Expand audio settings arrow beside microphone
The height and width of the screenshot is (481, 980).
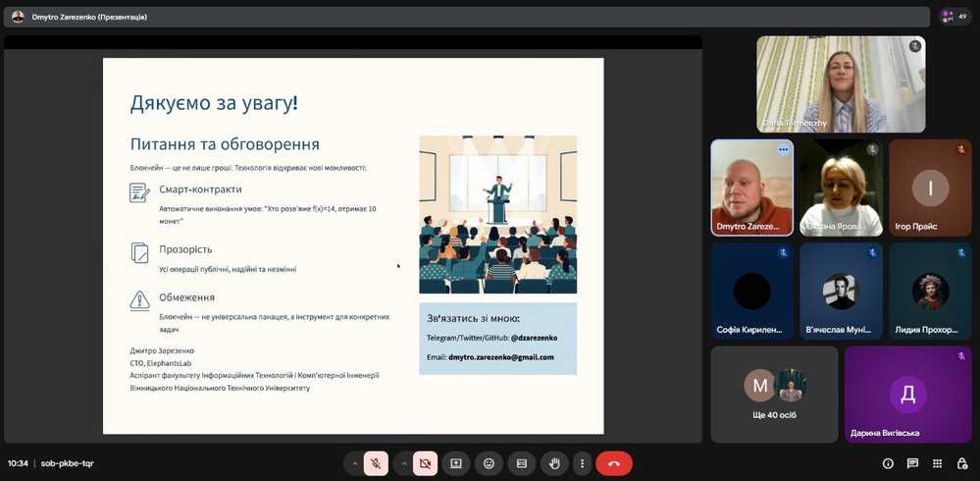click(x=355, y=463)
